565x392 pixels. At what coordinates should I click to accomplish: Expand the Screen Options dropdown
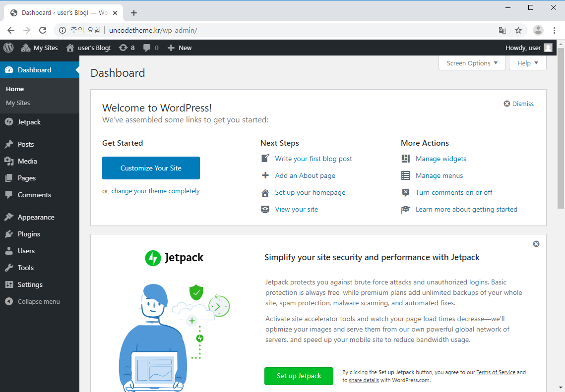click(472, 63)
